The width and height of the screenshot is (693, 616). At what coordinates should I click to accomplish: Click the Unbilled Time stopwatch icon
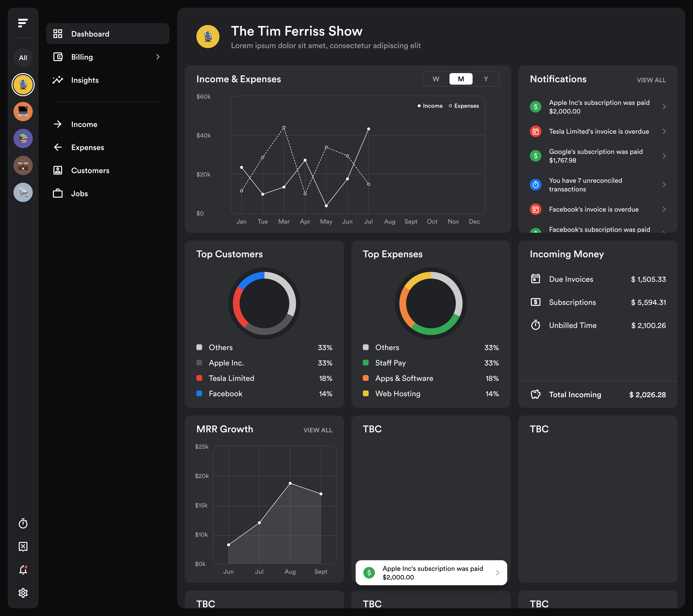(x=535, y=325)
